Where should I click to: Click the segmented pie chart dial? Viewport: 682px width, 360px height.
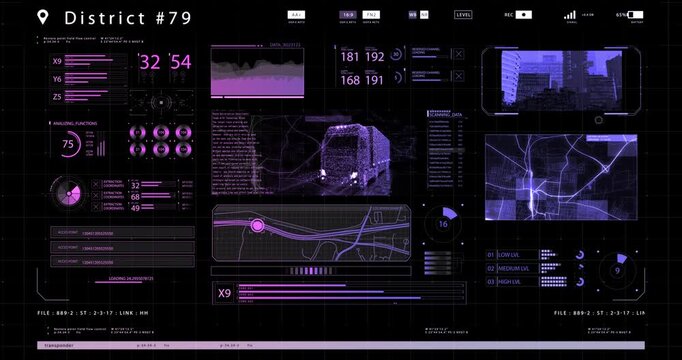69,193
